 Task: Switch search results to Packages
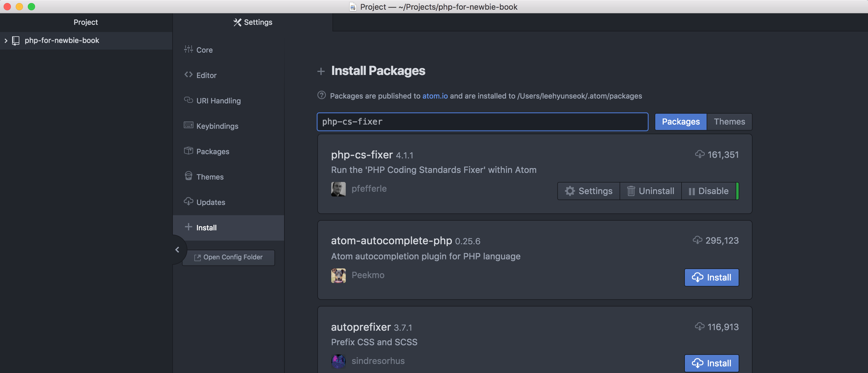click(x=681, y=122)
